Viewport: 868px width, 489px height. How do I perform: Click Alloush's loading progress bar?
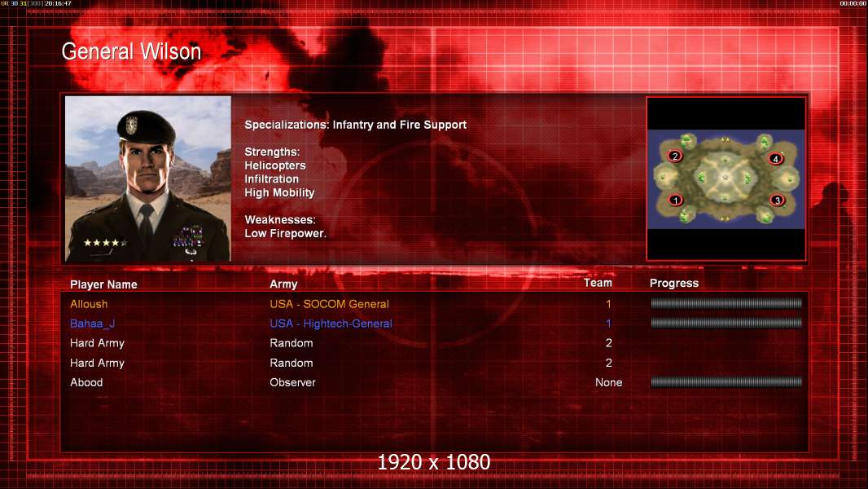coord(726,303)
